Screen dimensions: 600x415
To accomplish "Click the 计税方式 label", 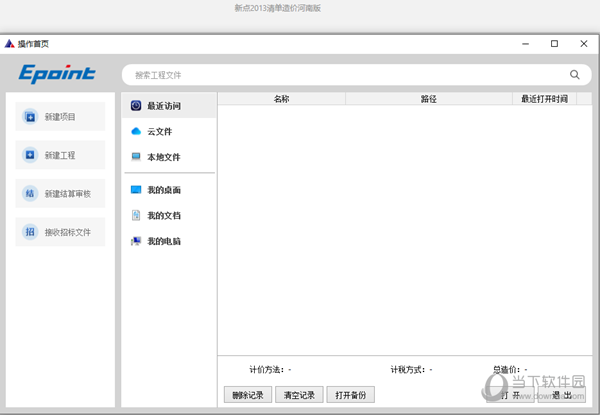I will [x=408, y=369].
